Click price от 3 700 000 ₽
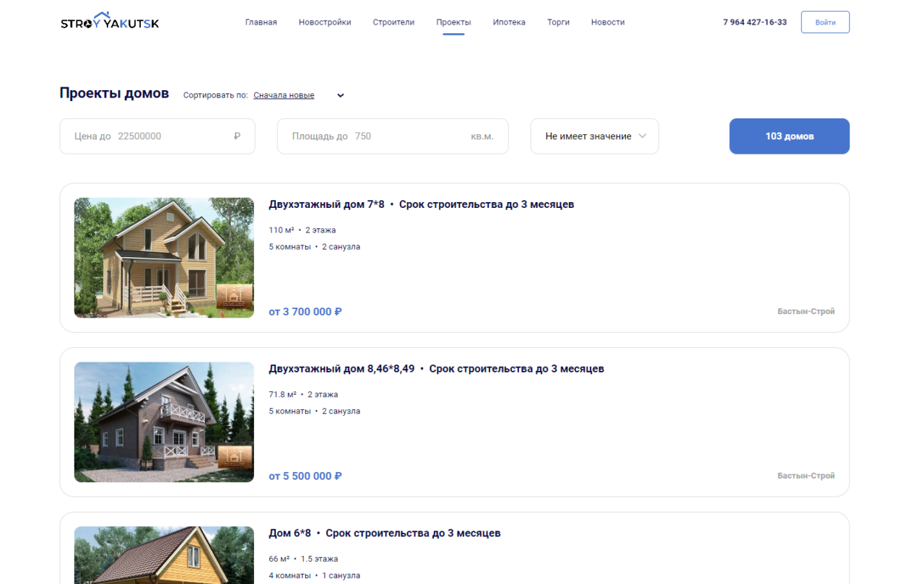 tap(305, 312)
